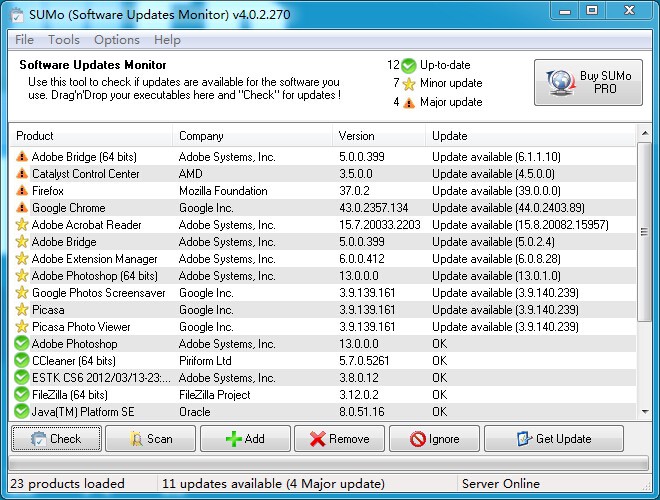Click the Check button
This screenshot has width=660, height=500.
(56, 439)
